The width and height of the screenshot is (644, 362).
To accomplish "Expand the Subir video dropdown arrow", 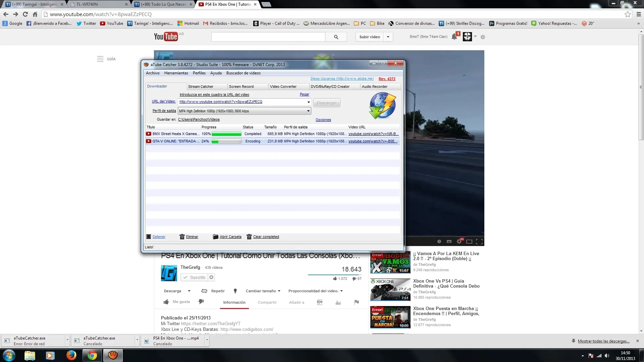I will click(388, 37).
